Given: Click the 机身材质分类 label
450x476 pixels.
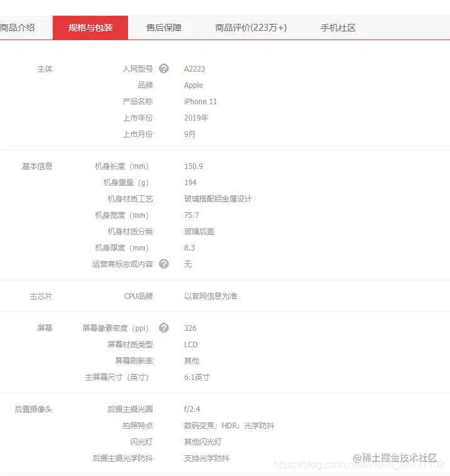Looking at the screenshot, I should click(x=130, y=232).
